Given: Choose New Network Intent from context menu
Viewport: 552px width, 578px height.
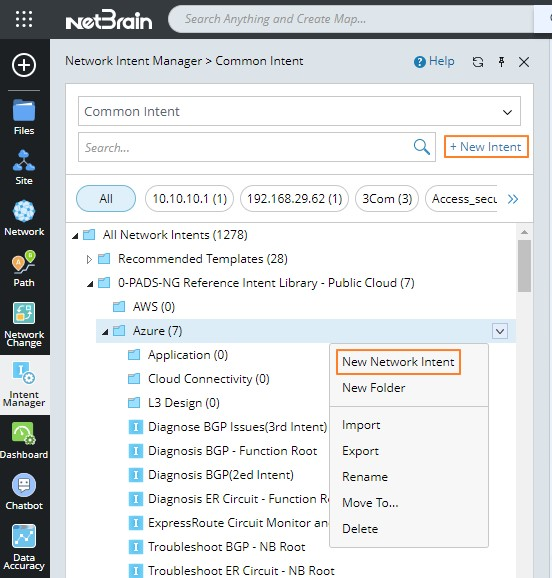Looking at the screenshot, I should pos(398,362).
